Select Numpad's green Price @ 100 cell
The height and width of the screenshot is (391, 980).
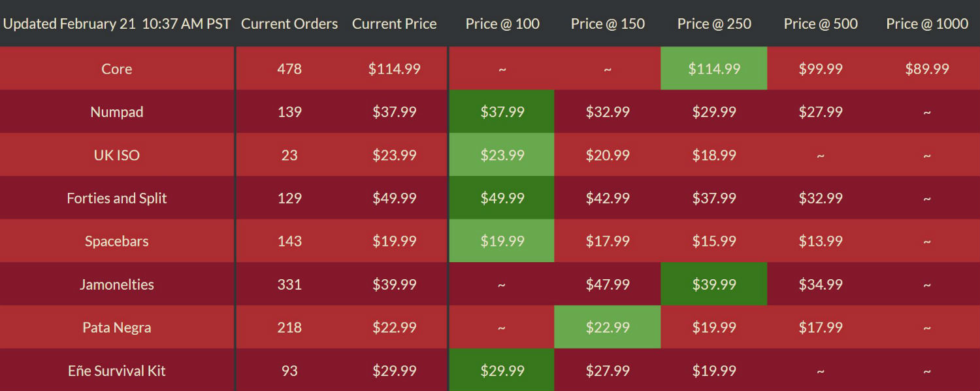(502, 112)
